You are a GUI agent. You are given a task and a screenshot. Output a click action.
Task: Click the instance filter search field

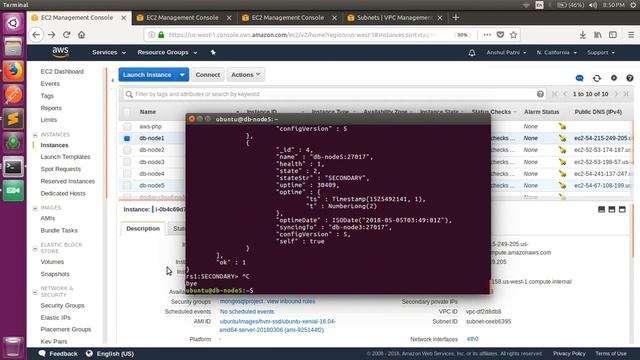[x=334, y=94]
